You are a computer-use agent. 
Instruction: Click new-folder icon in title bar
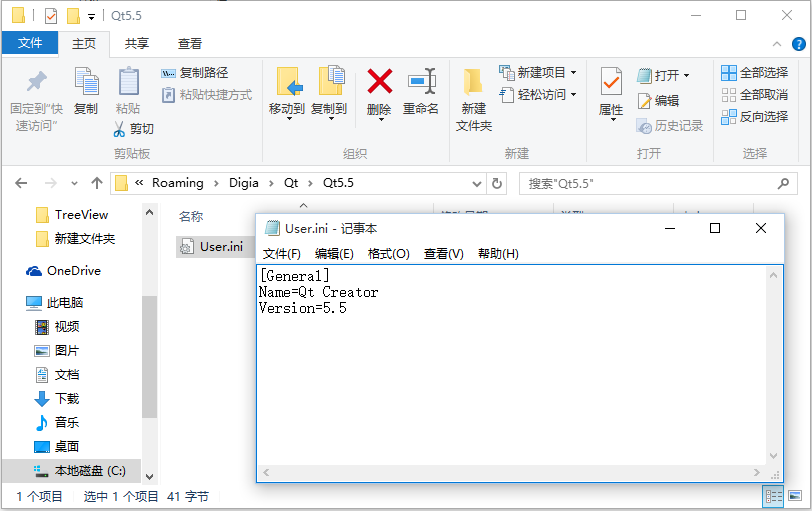[73, 16]
